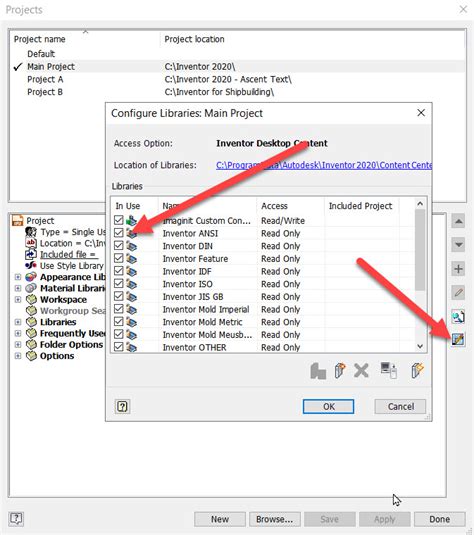The image size is (474, 535).
Task: Click the libraries list scrollbar thumb
Action: coord(420,250)
